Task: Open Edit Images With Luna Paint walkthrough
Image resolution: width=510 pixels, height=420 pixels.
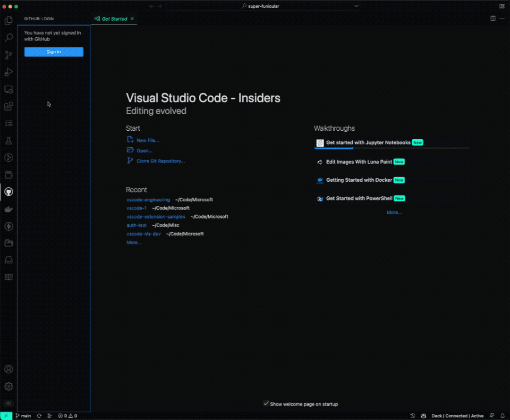Action: [391, 162]
